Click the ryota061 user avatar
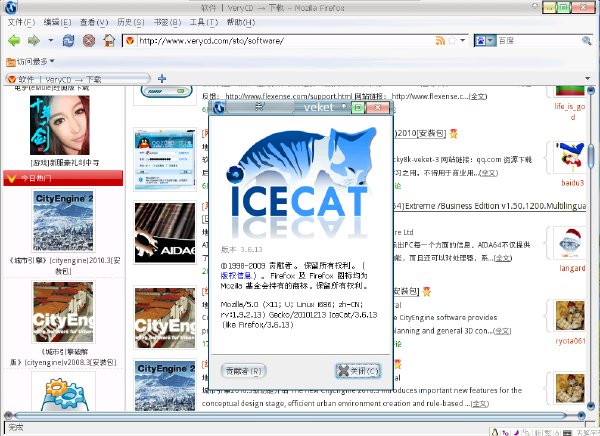Screen dimensions: 600x436 (570, 315)
